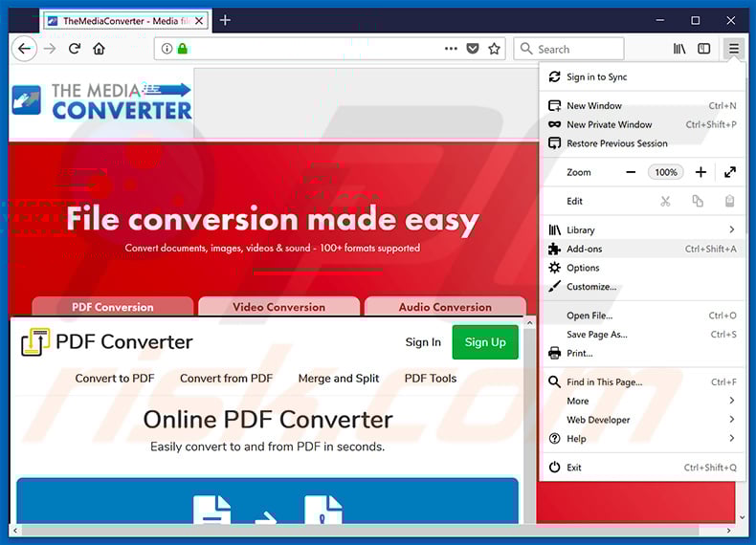Reload the current page
756x545 pixels.
75,49
